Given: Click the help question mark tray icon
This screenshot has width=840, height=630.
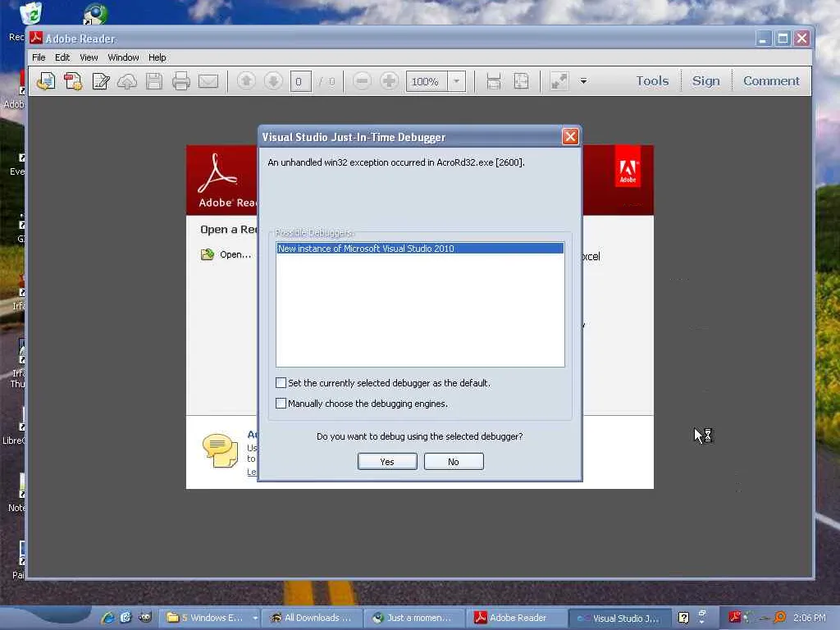Looking at the screenshot, I should point(683,618).
